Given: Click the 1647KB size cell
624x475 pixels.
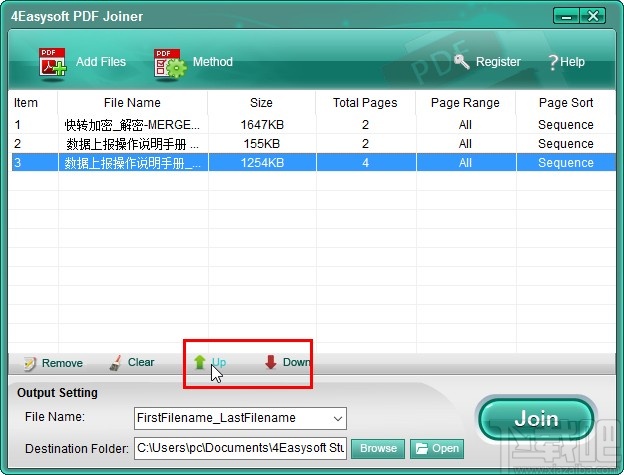Looking at the screenshot, I should click(262, 125).
